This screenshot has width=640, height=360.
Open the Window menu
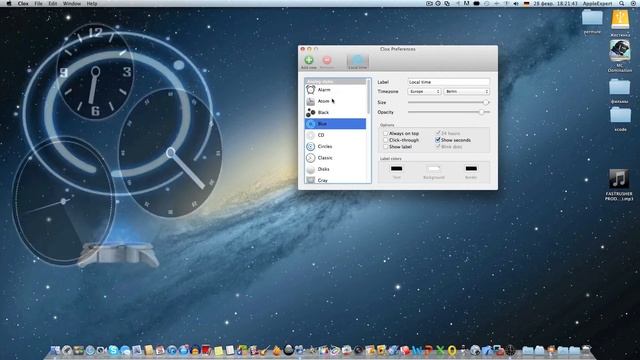(72, 3)
